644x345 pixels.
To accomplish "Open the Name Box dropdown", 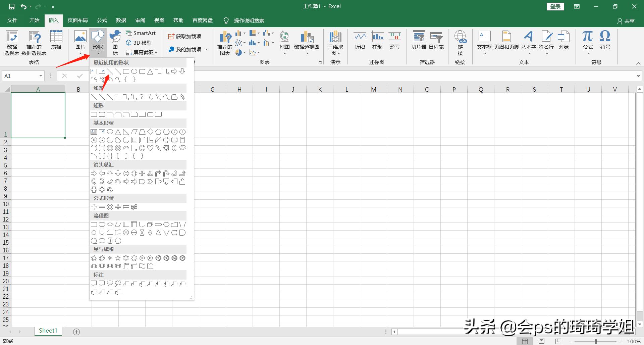I will tap(41, 76).
